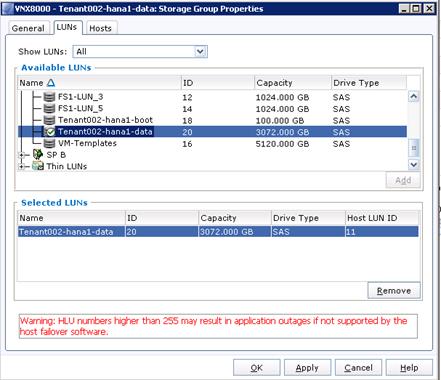Switch to the General tab
The height and width of the screenshot is (380, 441).
pyautogui.click(x=28, y=28)
